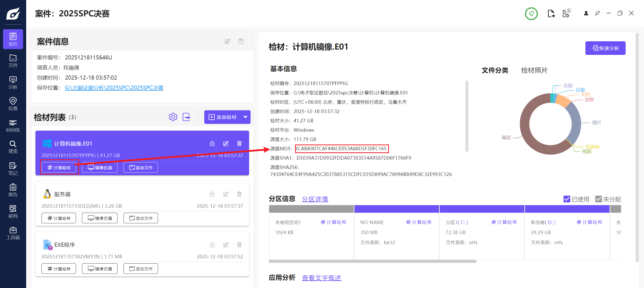This screenshot has height=288, width=644.
Task: Delete 计算机镜像.E01 using its trash icon
Action: pyautogui.click(x=239, y=143)
